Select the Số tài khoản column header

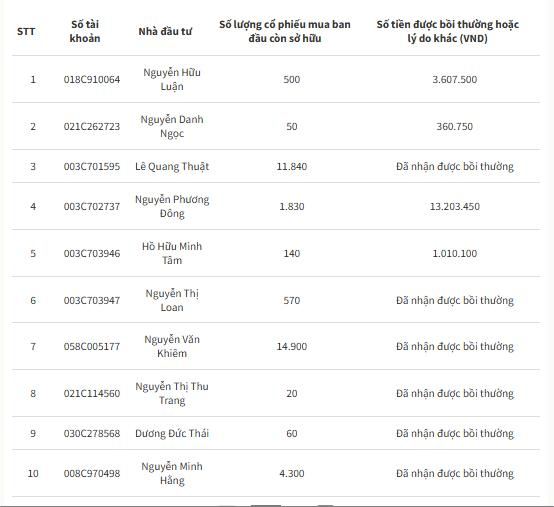pos(85,31)
